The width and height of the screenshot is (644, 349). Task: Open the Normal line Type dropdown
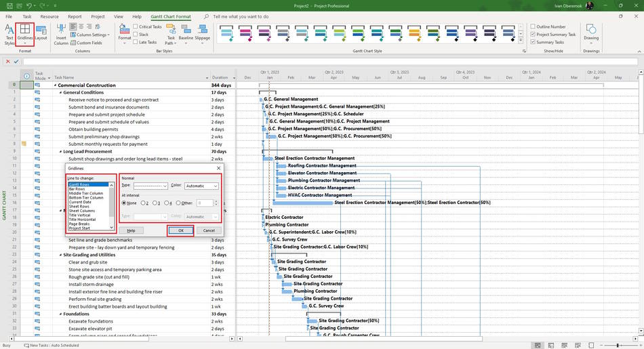[150, 186]
